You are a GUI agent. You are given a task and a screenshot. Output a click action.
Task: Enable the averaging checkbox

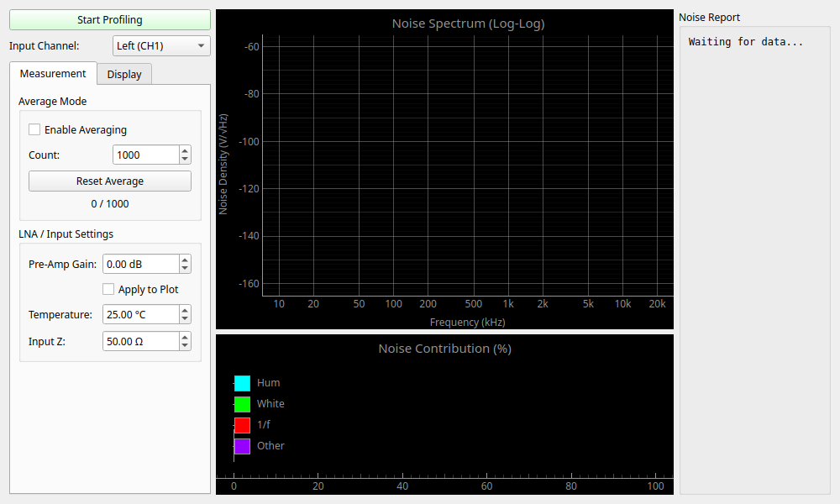tap(34, 130)
